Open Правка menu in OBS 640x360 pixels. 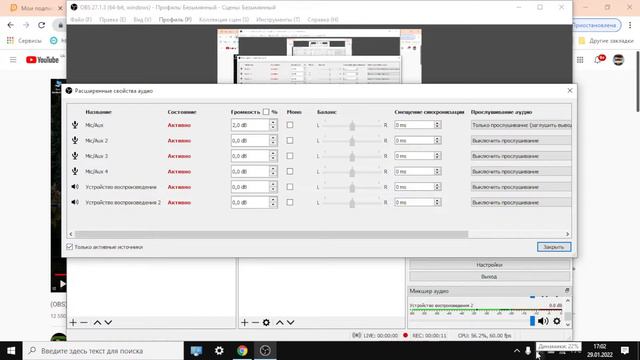click(x=112, y=20)
